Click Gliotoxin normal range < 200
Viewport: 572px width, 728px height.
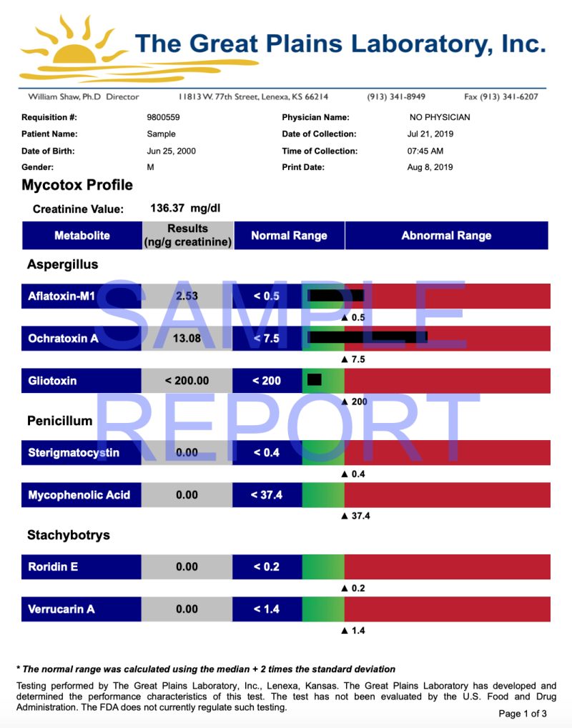point(267,381)
